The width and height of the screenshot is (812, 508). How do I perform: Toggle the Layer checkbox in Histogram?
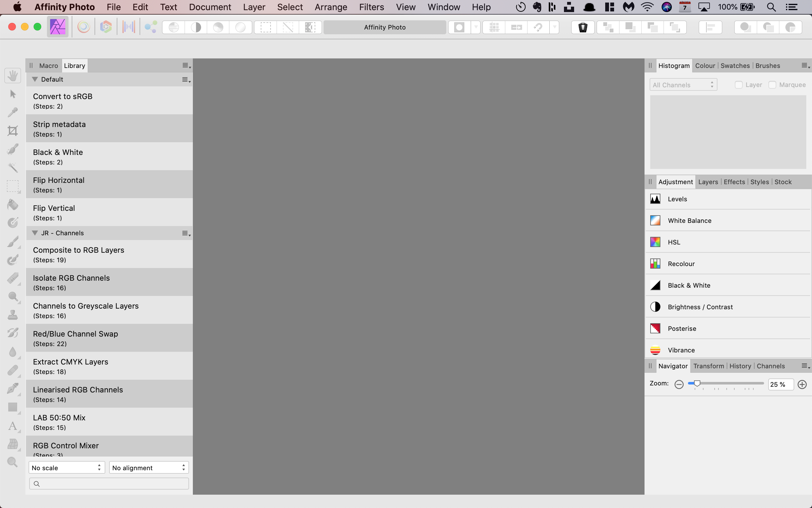point(738,85)
